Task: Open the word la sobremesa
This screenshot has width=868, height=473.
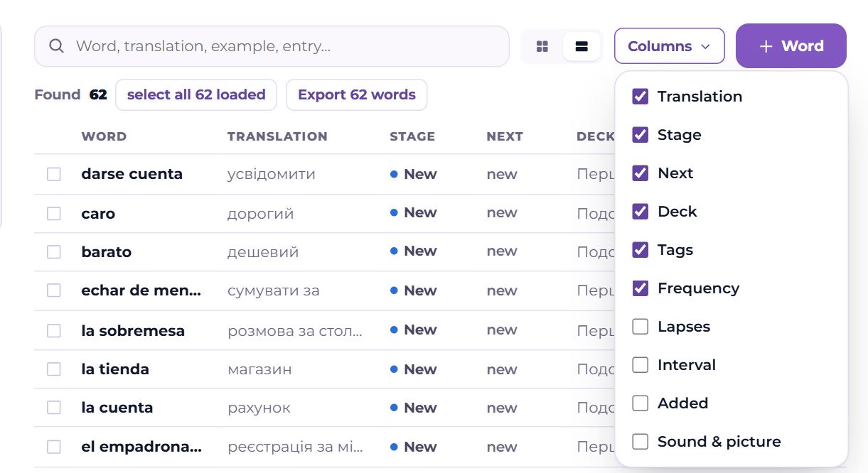Action: tap(133, 331)
